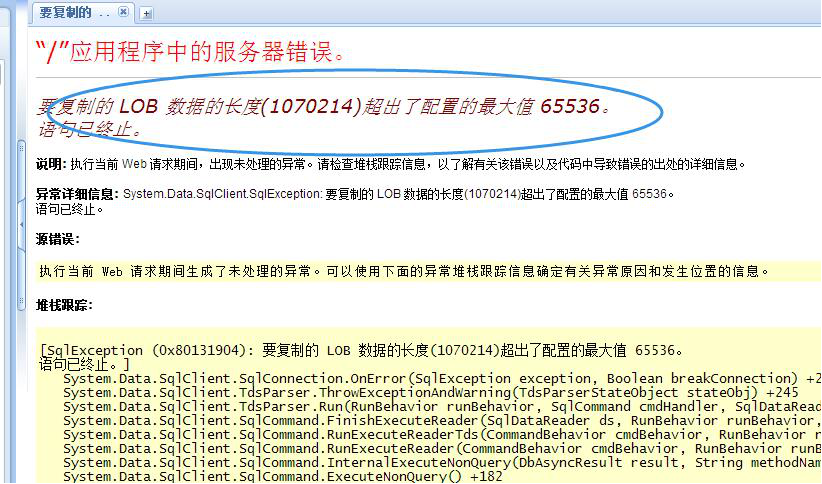Click the bold '说明:' label
The width and height of the screenshot is (822, 484).
click(x=51, y=164)
